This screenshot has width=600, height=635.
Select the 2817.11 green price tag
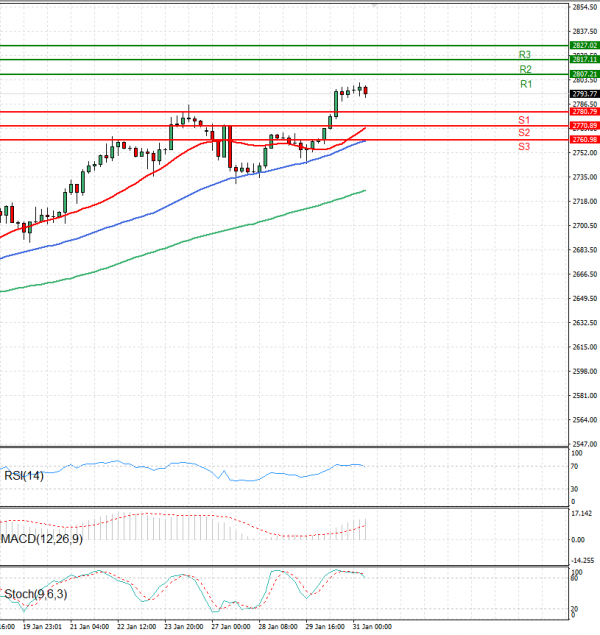pyautogui.click(x=584, y=60)
